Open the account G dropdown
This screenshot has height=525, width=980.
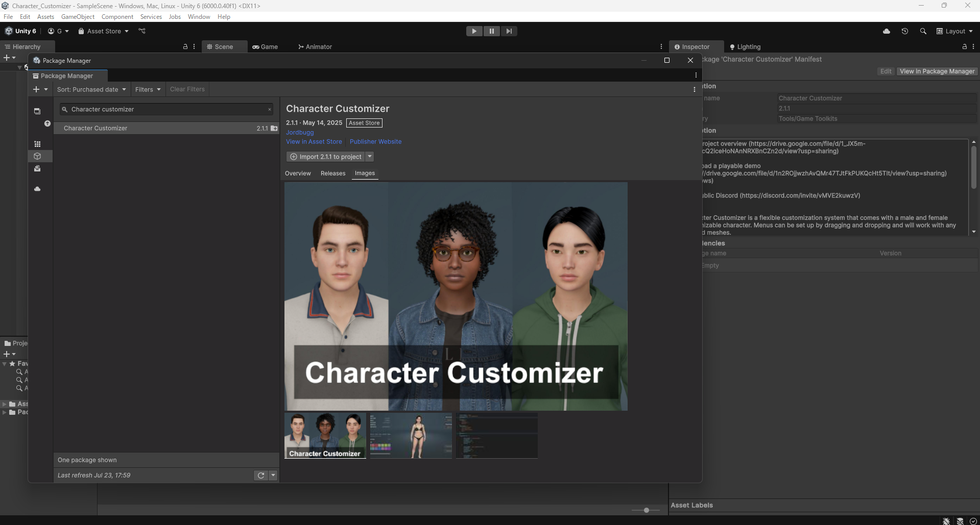[58, 31]
